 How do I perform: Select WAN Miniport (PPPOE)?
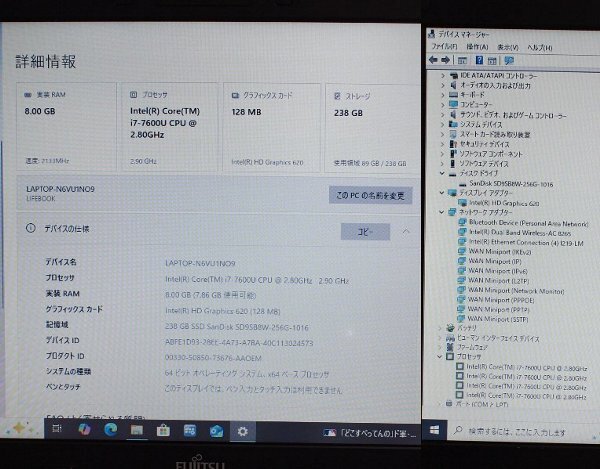501,300
